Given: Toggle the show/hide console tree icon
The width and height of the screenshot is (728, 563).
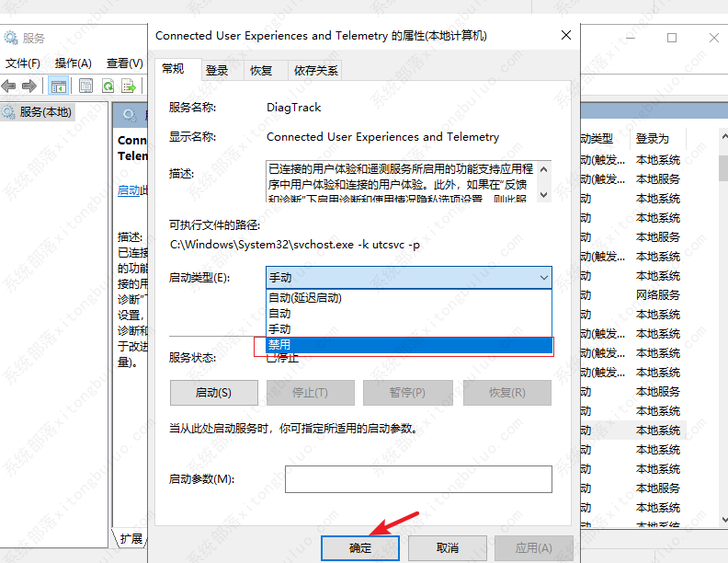Looking at the screenshot, I should click(59, 86).
